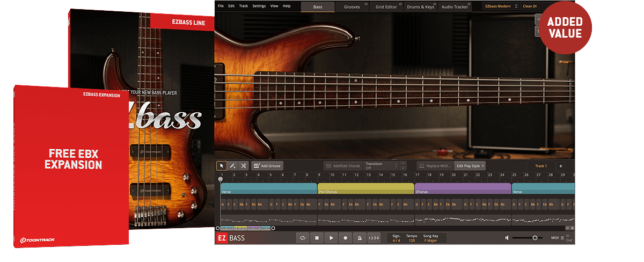Click Replace MIDI button
The width and height of the screenshot is (644, 262).
click(x=435, y=166)
